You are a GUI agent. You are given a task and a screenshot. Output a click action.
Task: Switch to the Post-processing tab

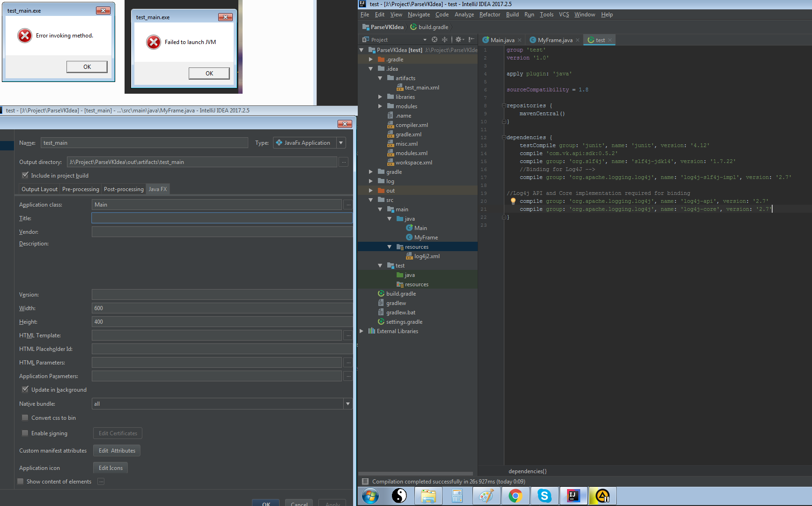tap(124, 189)
